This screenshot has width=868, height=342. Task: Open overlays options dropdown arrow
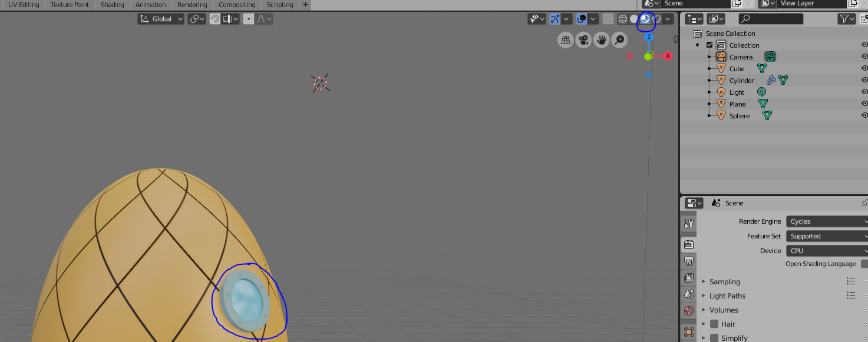pyautogui.click(x=593, y=19)
